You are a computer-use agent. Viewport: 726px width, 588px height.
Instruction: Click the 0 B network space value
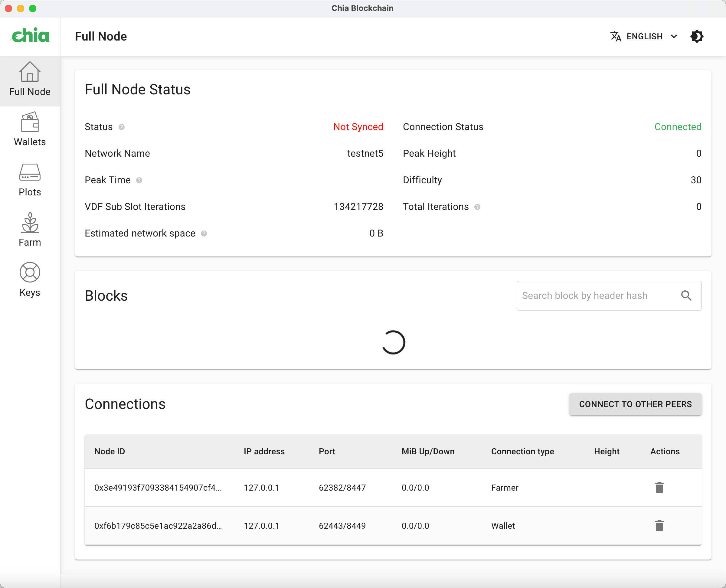(x=376, y=234)
